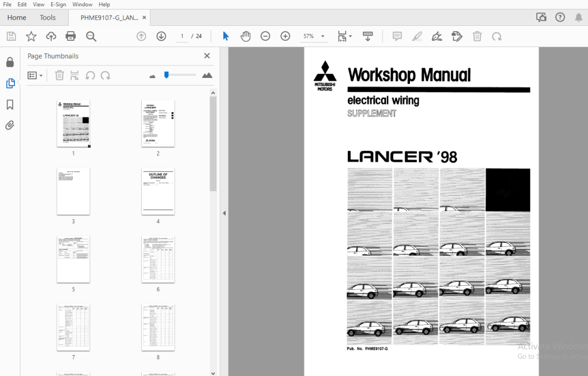Open the help question mark icon
Image resolution: width=588 pixels, height=376 pixels.
point(560,17)
